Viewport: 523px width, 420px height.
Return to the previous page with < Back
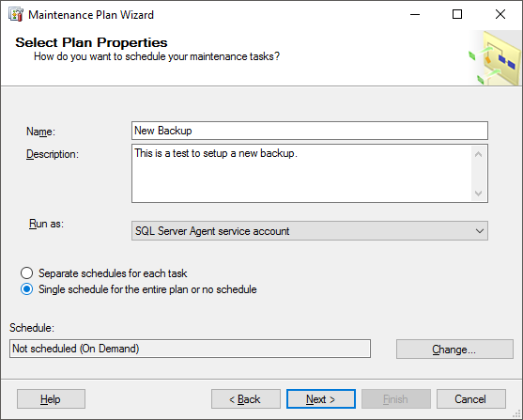tap(246, 399)
